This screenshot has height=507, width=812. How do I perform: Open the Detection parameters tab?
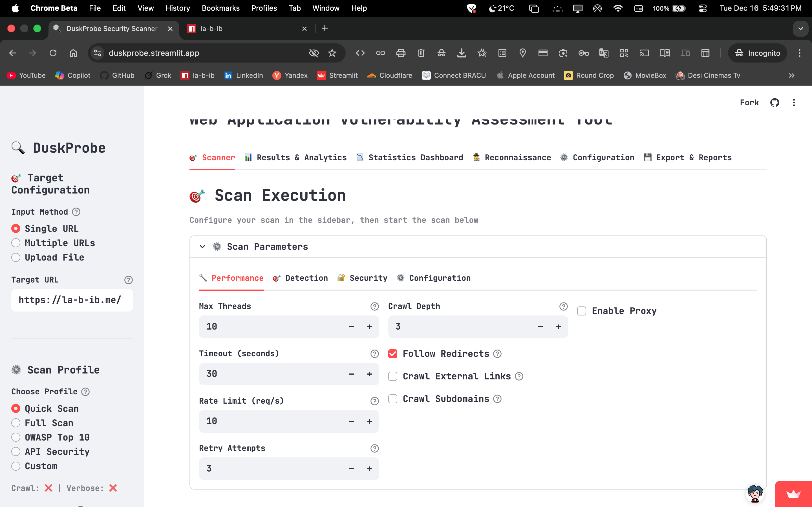click(x=300, y=278)
